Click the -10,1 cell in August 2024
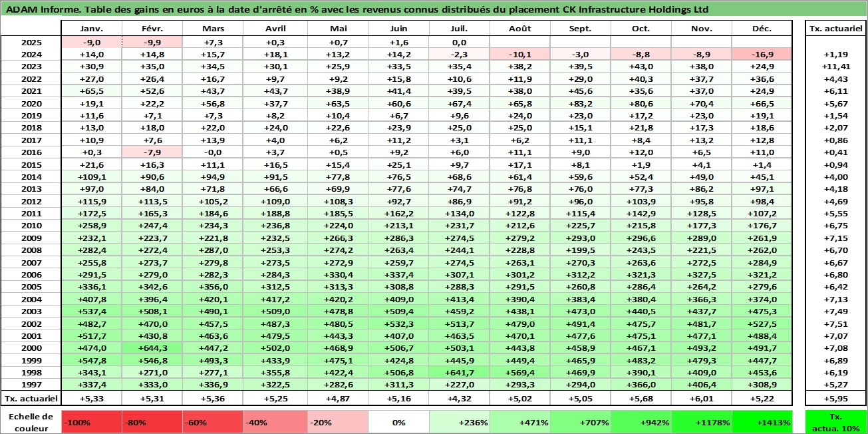The width and height of the screenshot is (868, 434). pos(519,54)
